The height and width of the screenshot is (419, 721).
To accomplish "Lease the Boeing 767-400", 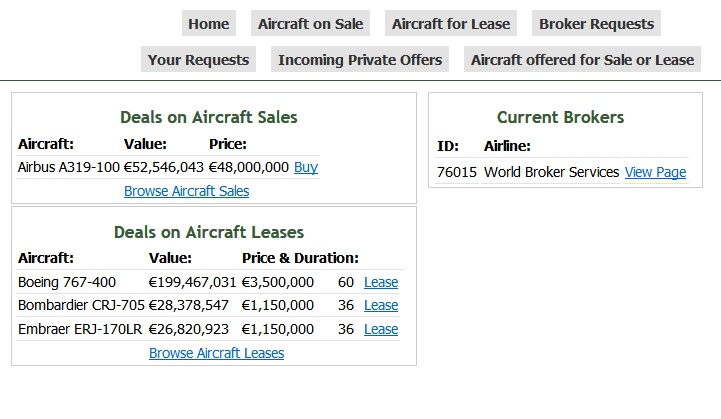I will [x=381, y=282].
